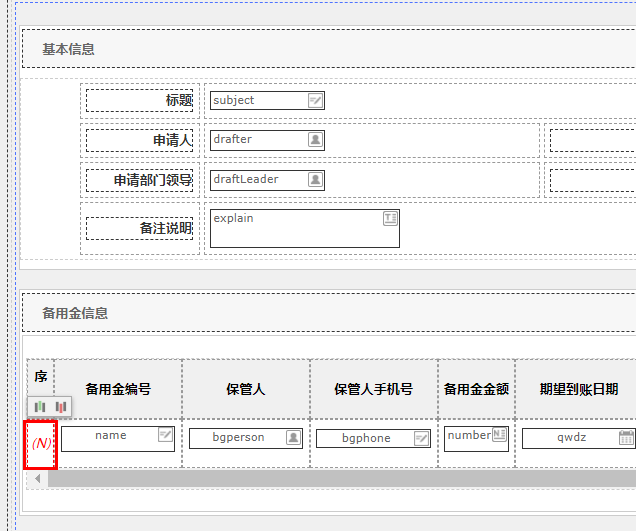This screenshot has height=531, width=636.
Task: Select the subject input field
Action: click(267, 100)
